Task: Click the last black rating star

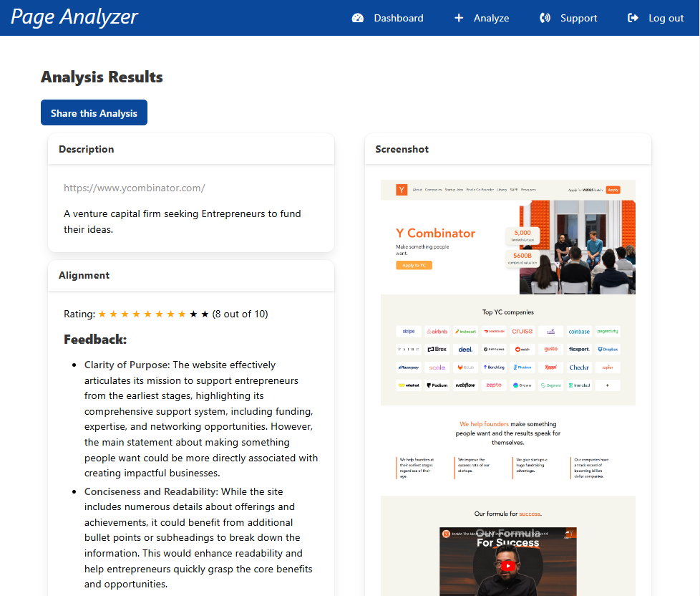Action: pos(205,314)
